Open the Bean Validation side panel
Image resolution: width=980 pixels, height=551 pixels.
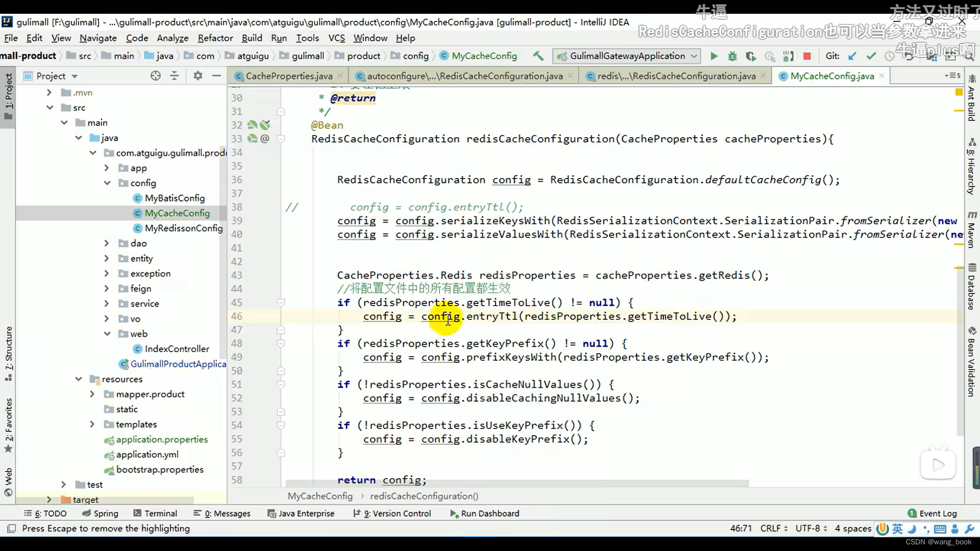(972, 361)
